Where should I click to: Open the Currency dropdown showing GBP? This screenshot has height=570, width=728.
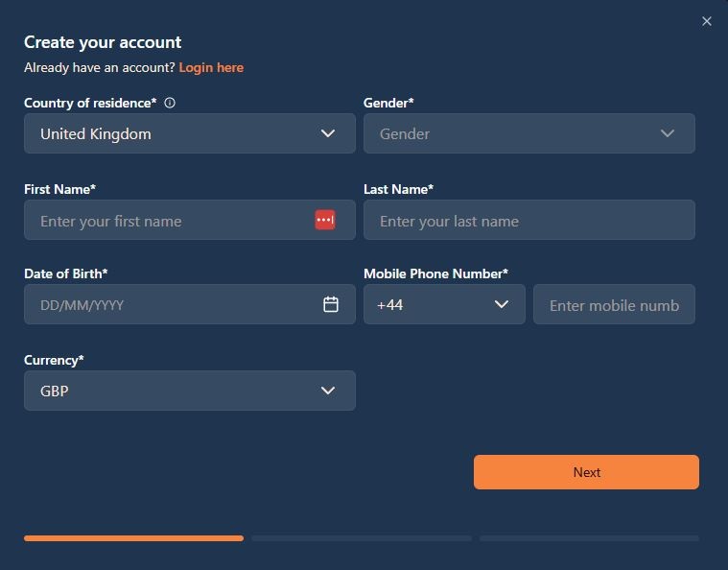(190, 391)
